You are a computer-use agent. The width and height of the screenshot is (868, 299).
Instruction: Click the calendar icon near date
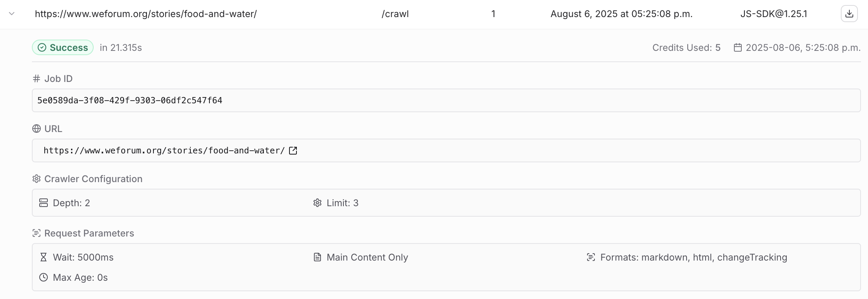737,47
